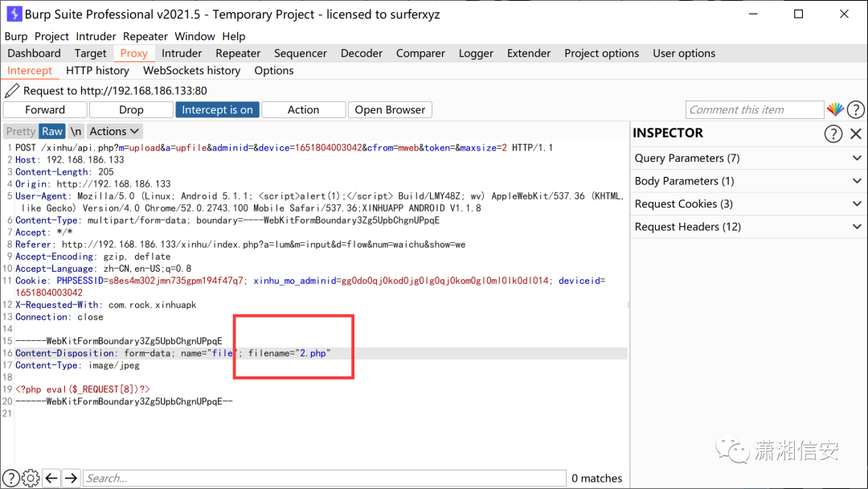This screenshot has width=868, height=489.
Task: Open the Help menu
Action: 234,36
